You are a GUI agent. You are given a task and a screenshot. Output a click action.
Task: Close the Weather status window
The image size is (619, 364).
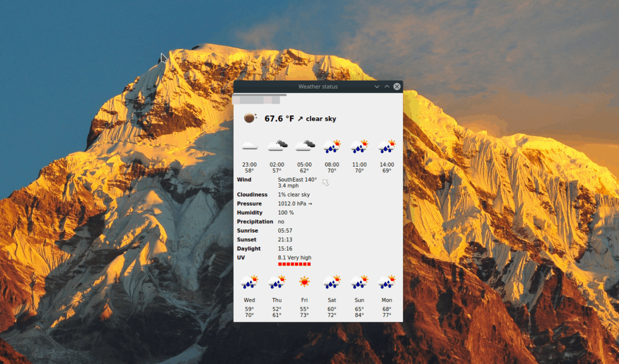pyautogui.click(x=397, y=87)
